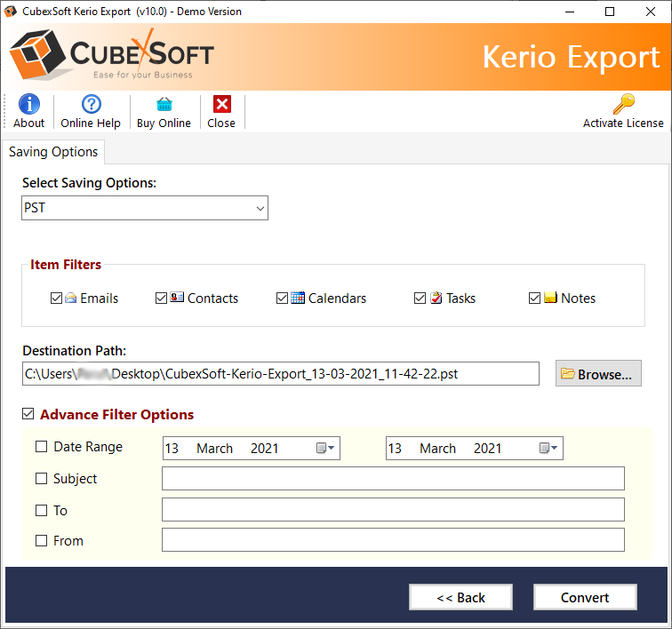Image resolution: width=672 pixels, height=629 pixels.
Task: Click the << Back button
Action: [460, 597]
